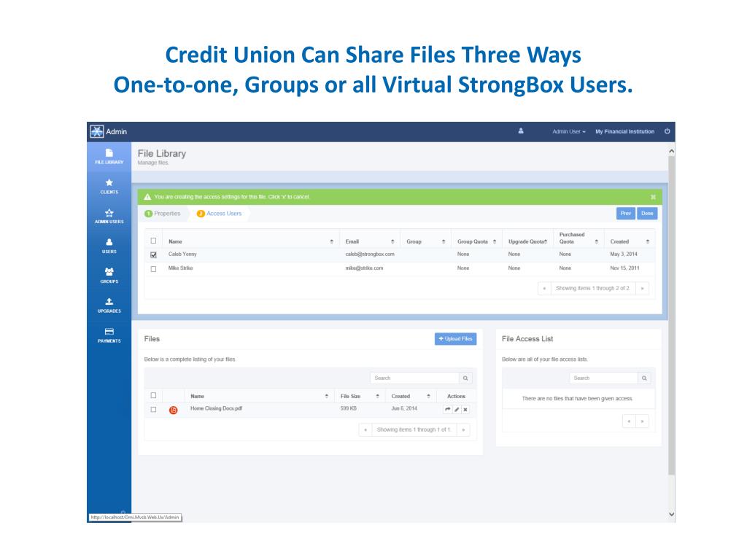
Task: Check Home Closing Docs.pdf checkbox
Action: coord(153,410)
